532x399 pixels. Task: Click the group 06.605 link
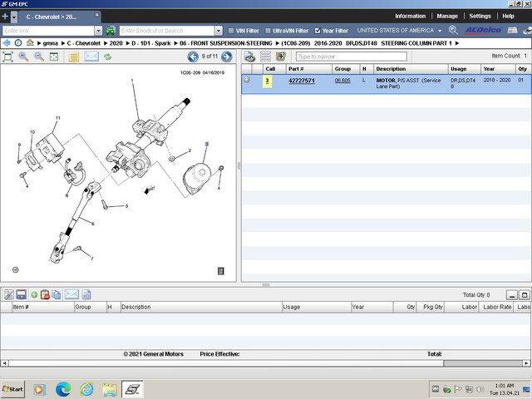pyautogui.click(x=342, y=81)
